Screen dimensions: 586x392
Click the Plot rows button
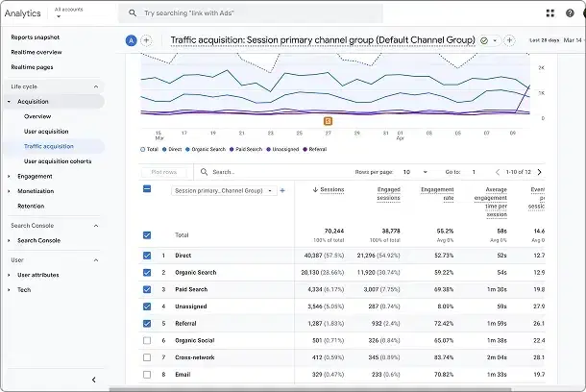tap(165, 172)
